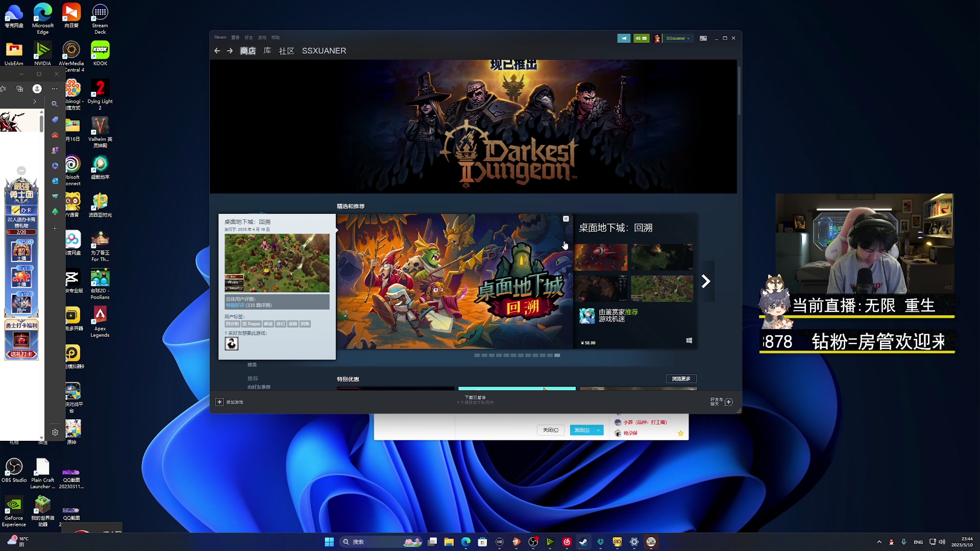980x551 pixels.
Task: Click the Steam back navigation arrow
Action: pyautogui.click(x=217, y=51)
